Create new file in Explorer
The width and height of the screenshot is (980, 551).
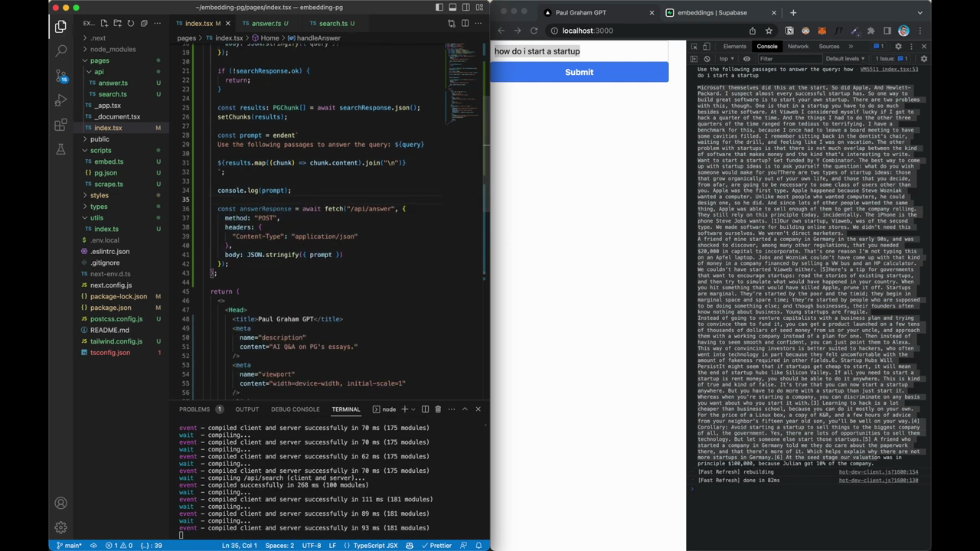[x=105, y=24]
